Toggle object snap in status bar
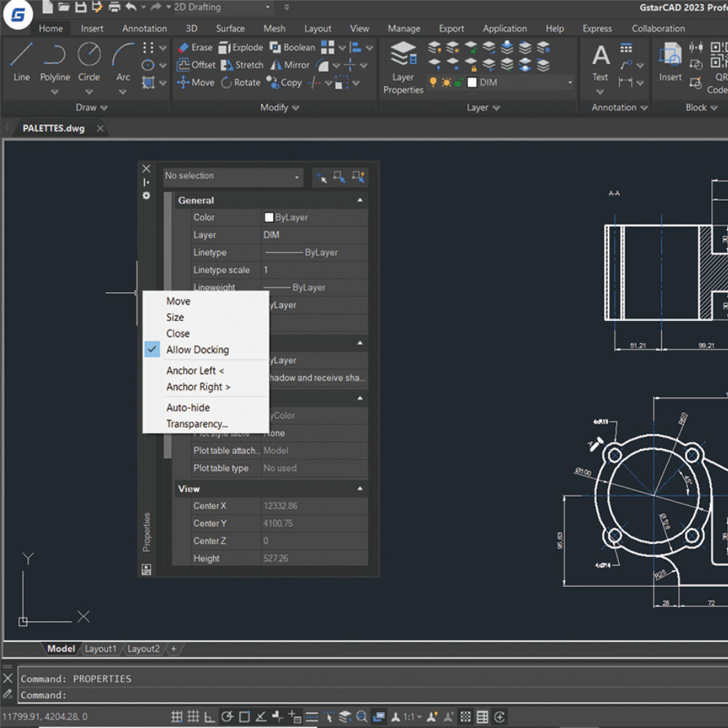The width and height of the screenshot is (728, 728). 244,717
